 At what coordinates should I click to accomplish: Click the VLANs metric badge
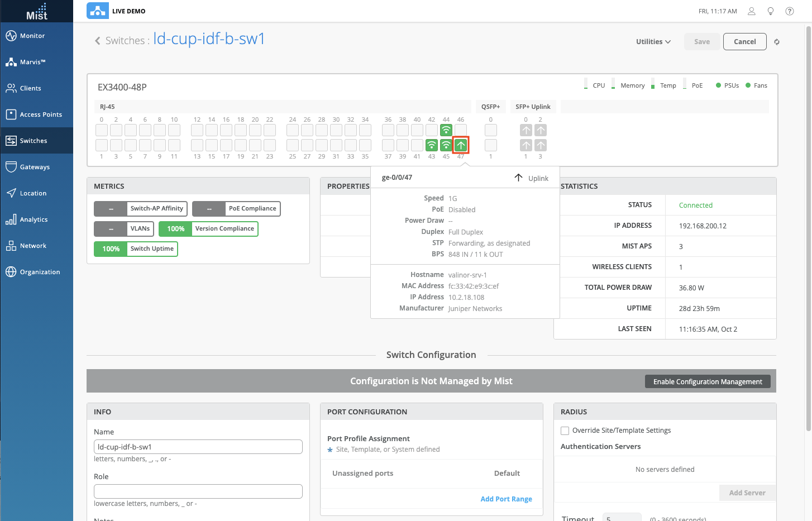point(124,229)
